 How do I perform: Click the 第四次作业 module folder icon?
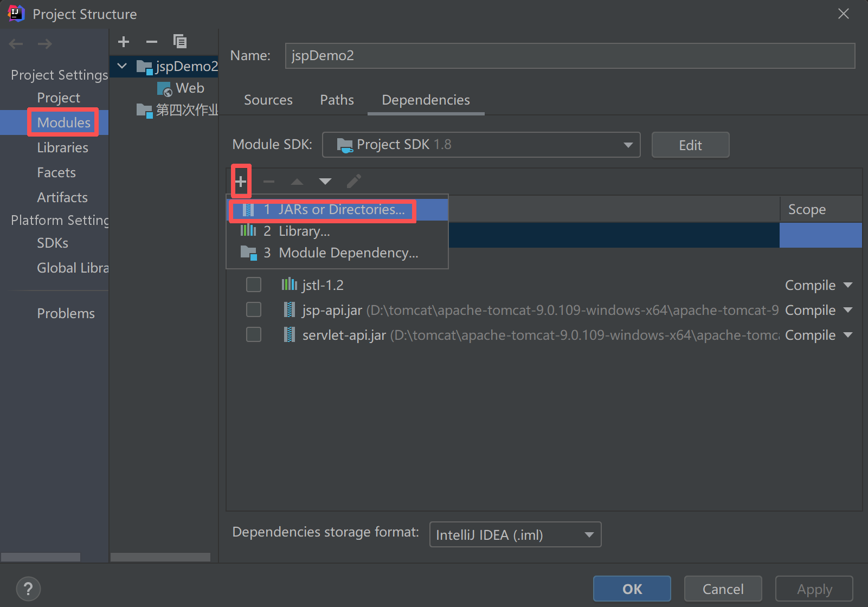coord(144,111)
